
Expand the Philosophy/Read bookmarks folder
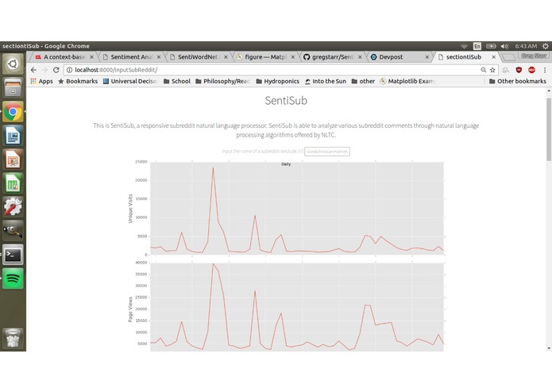[x=223, y=81]
